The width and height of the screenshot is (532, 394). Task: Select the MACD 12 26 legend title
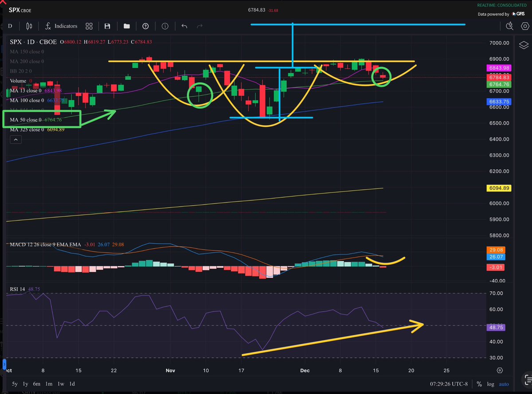tap(46, 244)
